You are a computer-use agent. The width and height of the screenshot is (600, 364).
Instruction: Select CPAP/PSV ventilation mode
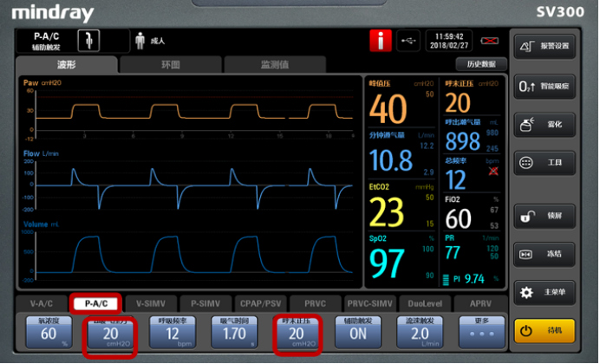tap(261, 303)
